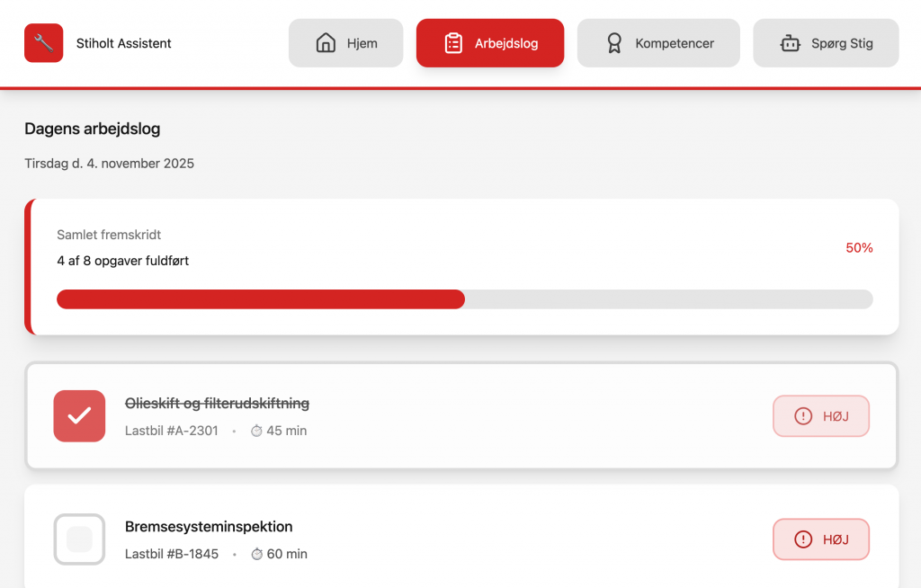
Task: Select the HØJ badge on Olieskift task
Action: [x=821, y=416]
